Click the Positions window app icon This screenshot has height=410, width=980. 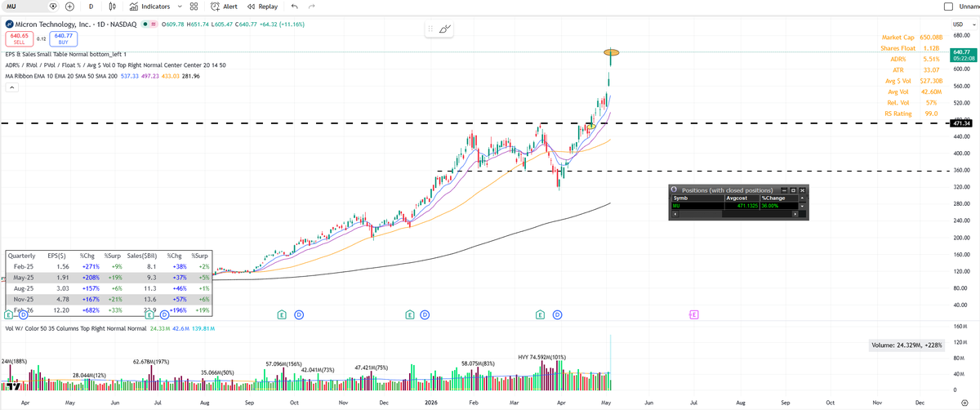click(674, 189)
